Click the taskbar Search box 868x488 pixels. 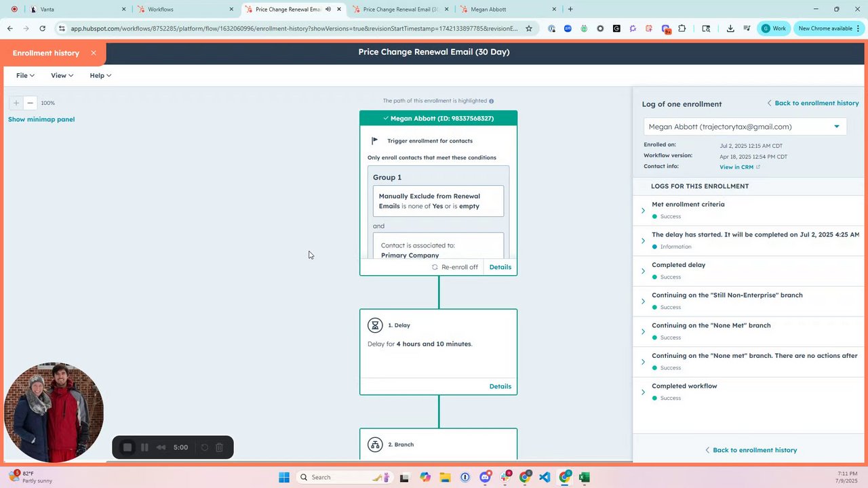[x=344, y=477]
